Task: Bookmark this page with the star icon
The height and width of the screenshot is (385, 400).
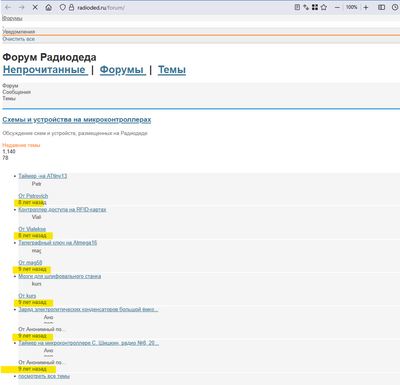Action: click(x=324, y=7)
